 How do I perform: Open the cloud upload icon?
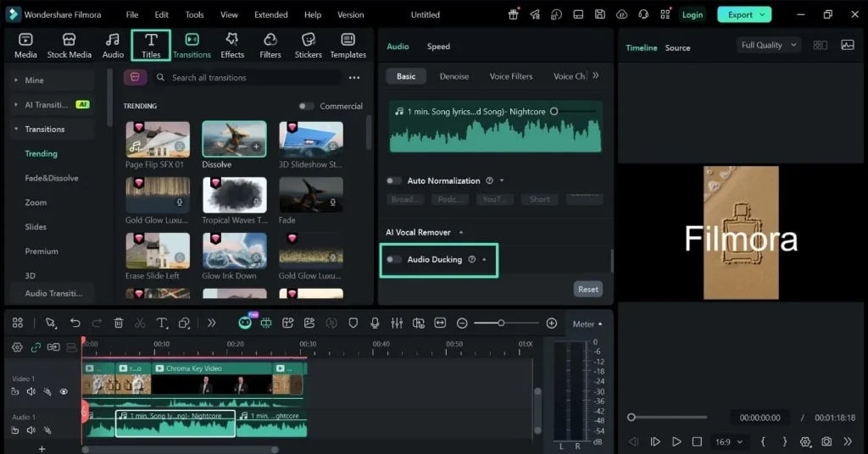tap(621, 14)
